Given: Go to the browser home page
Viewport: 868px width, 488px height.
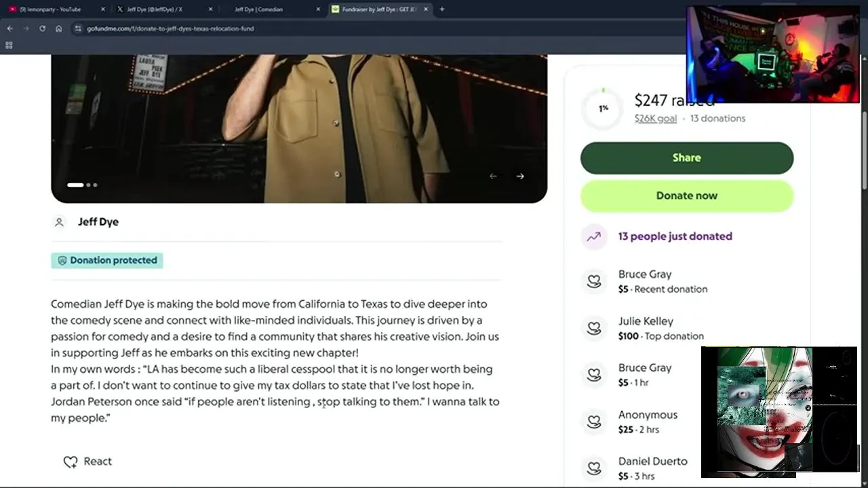Looking at the screenshot, I should [59, 28].
